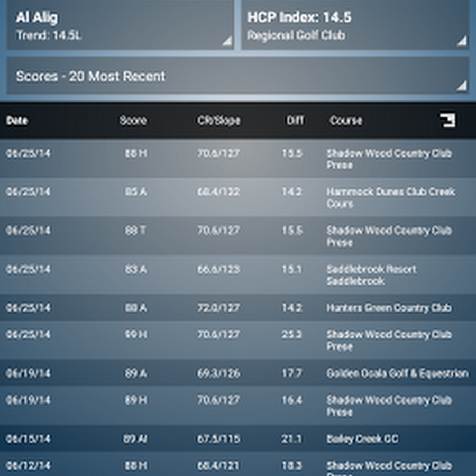Click the 69.3/126 rating and slope cell
The image size is (476, 476).
coord(218,373)
